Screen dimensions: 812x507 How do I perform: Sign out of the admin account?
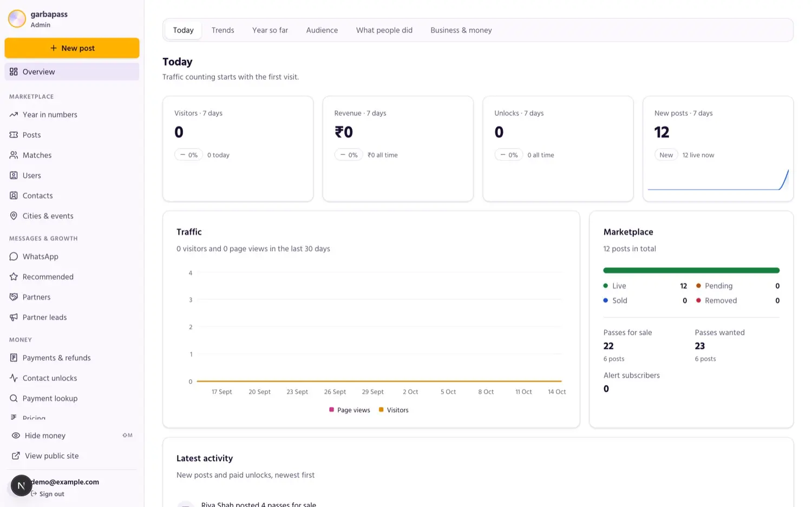click(x=48, y=494)
